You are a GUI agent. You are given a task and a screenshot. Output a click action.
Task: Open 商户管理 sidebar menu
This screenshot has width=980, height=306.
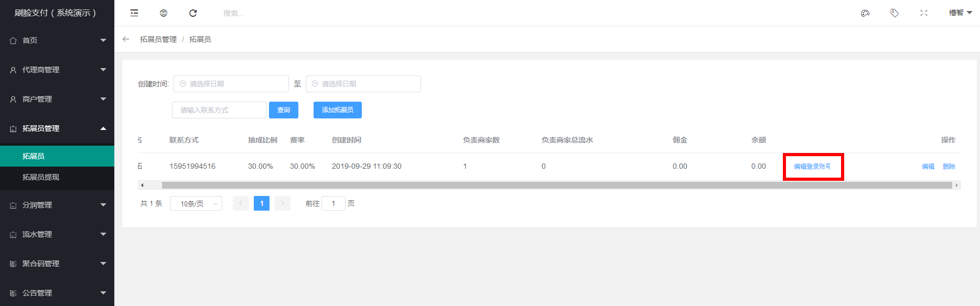click(x=57, y=99)
